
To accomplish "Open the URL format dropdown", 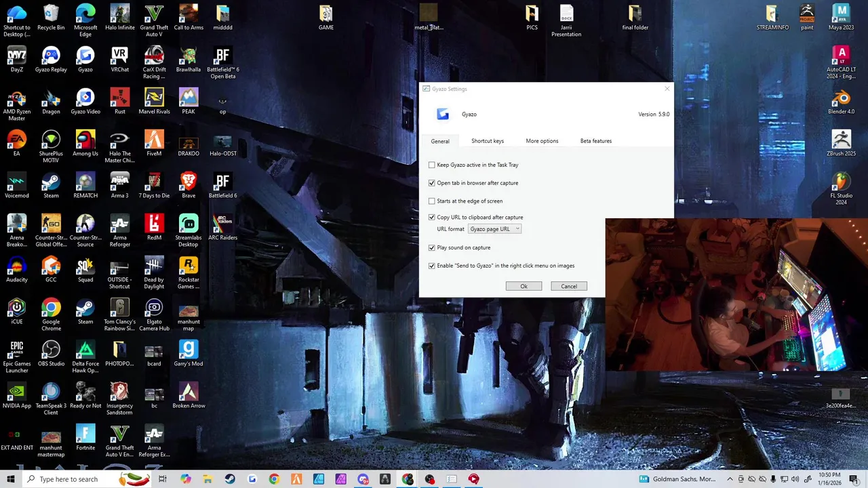I will click(x=494, y=229).
